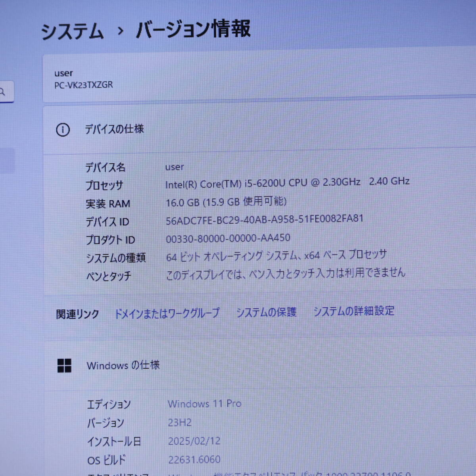Select the 64 ビット system type value
This screenshot has width=476, height=476.
pos(276,255)
